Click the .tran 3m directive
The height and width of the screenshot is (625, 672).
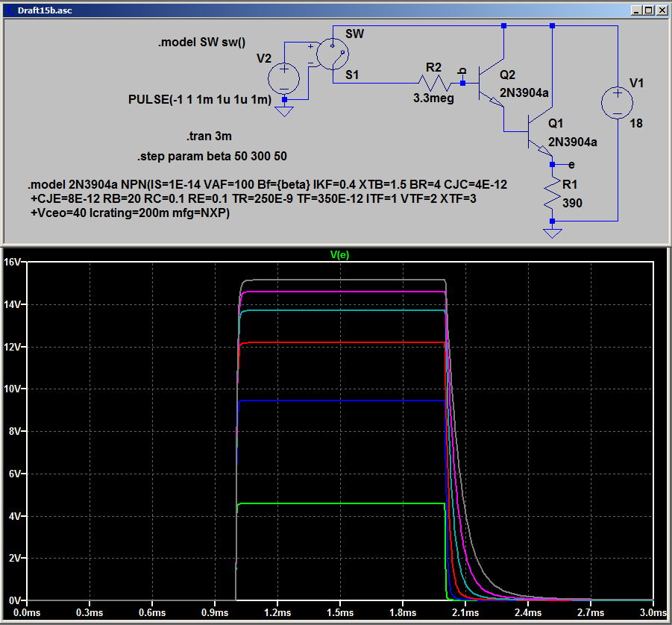click(x=209, y=136)
